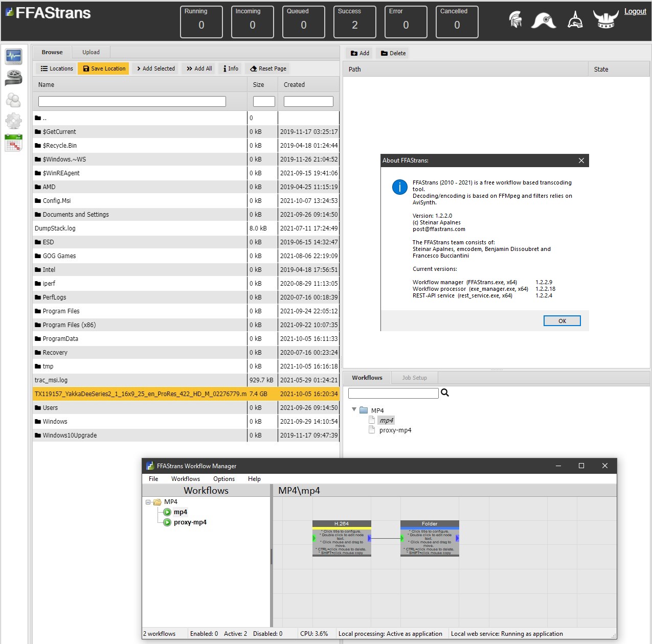
Task: Click the Success counter box
Action: click(x=355, y=22)
